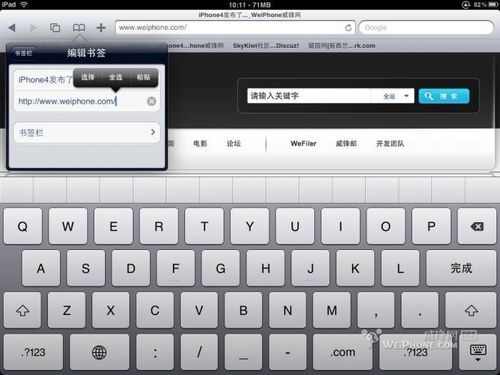Open the 威锋邮 navigation link
500x375 pixels.
point(346,144)
